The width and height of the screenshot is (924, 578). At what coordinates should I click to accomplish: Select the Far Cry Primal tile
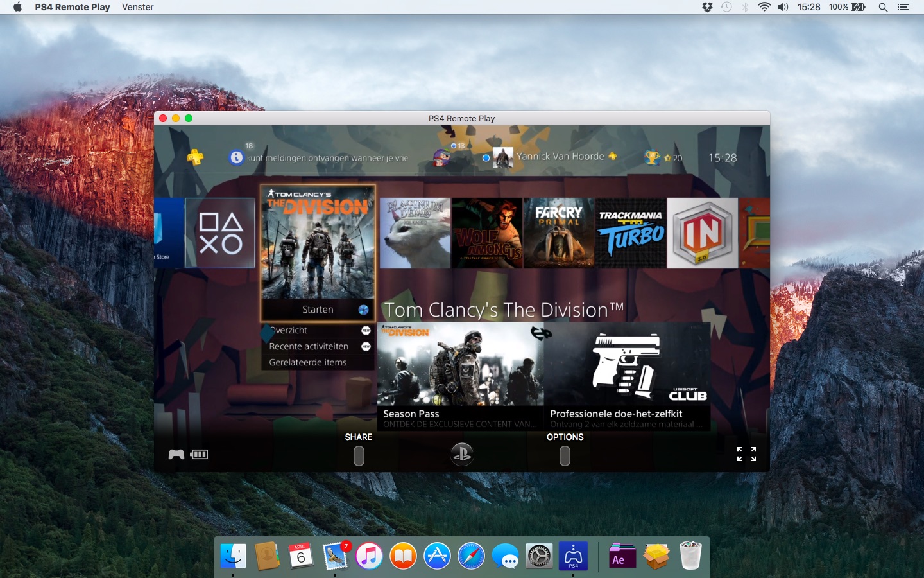(559, 232)
